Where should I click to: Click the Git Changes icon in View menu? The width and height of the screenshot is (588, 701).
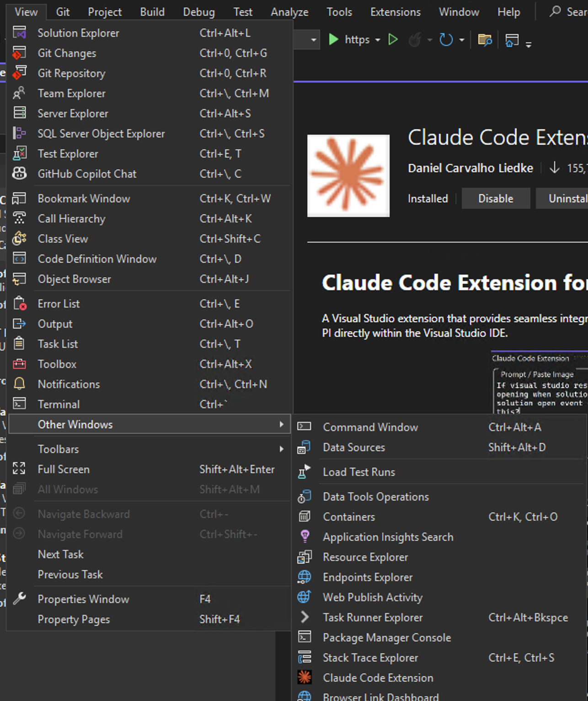click(19, 53)
